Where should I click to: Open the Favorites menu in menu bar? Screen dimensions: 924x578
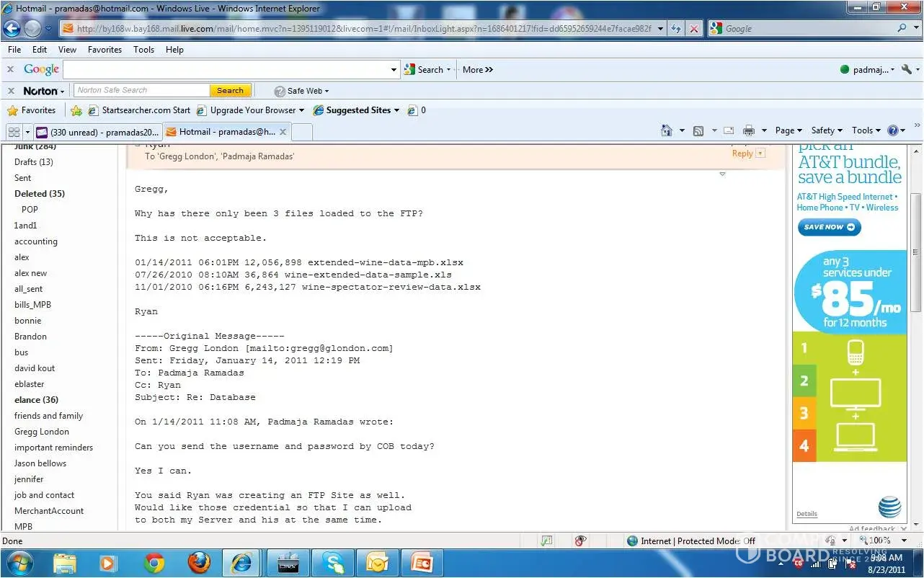[105, 50]
